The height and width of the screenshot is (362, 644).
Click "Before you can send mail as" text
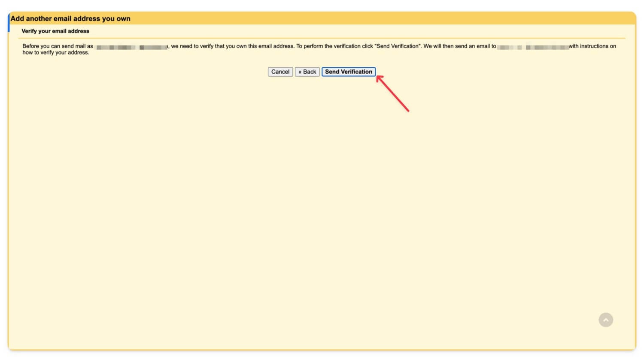[x=58, y=46]
